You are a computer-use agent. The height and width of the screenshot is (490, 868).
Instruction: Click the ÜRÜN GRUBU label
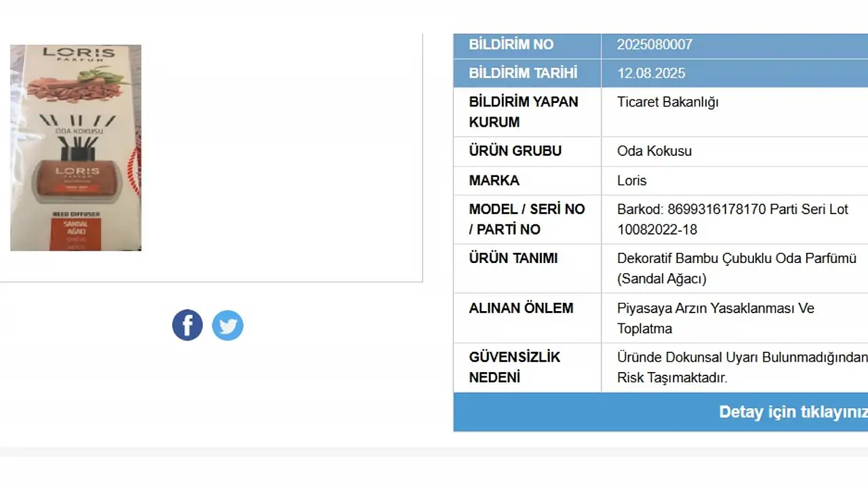[515, 151]
